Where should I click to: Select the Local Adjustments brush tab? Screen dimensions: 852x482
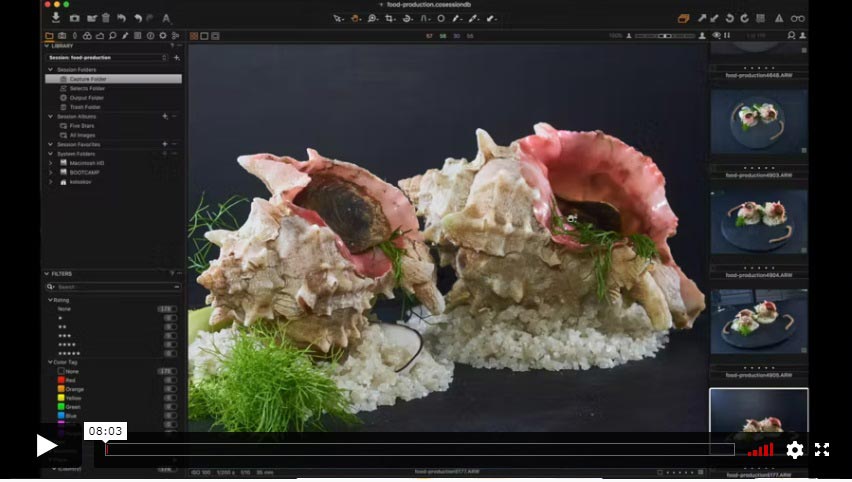(x=125, y=36)
